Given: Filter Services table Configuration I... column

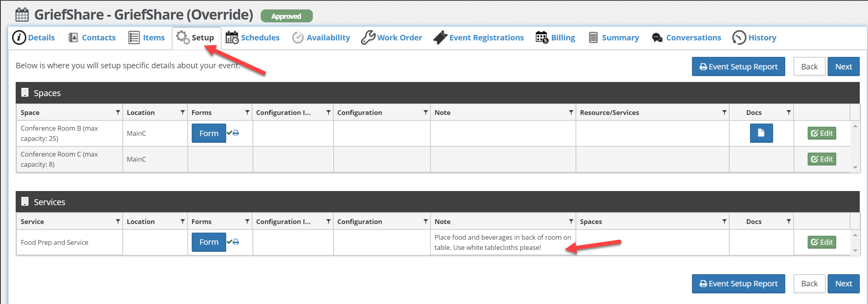Looking at the screenshot, I should tap(328, 222).
